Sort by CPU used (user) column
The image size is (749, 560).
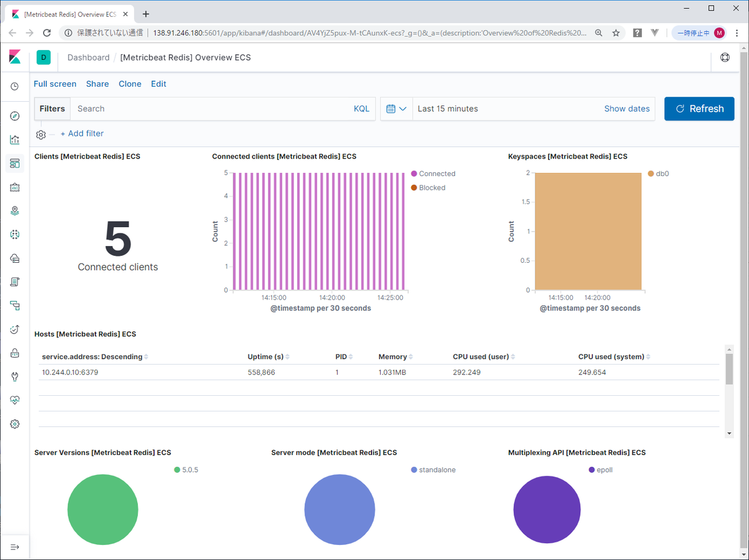click(484, 357)
